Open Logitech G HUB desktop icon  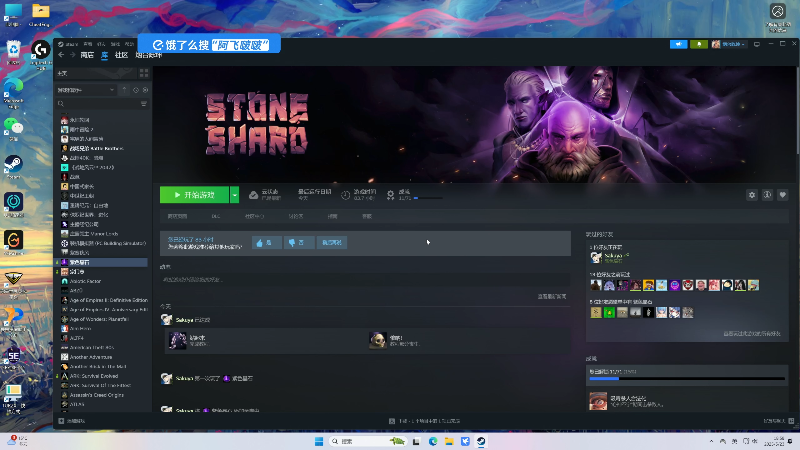[x=41, y=54]
